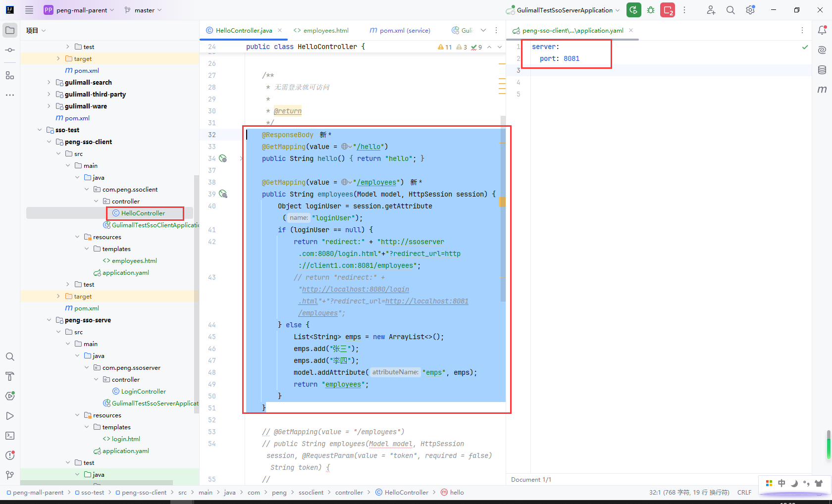Open more run actions menu
Viewport: 832px width, 504px height.
tap(684, 10)
